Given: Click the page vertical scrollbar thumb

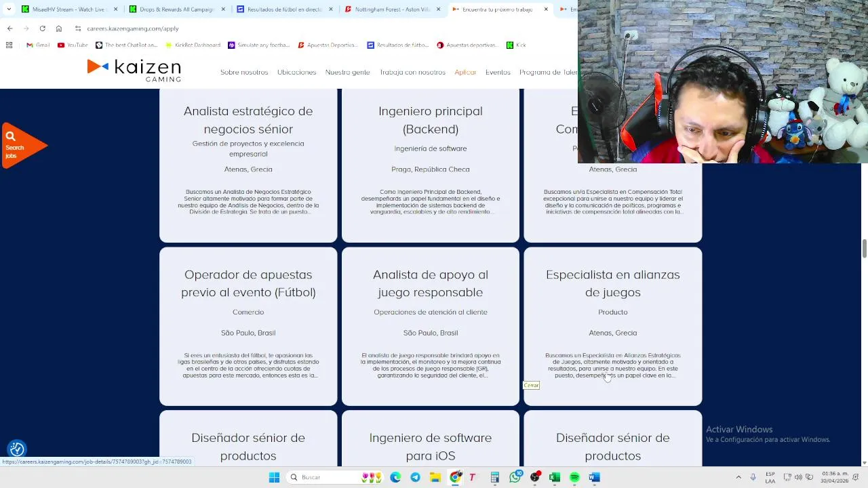Looking at the screenshot, I should (864, 248).
